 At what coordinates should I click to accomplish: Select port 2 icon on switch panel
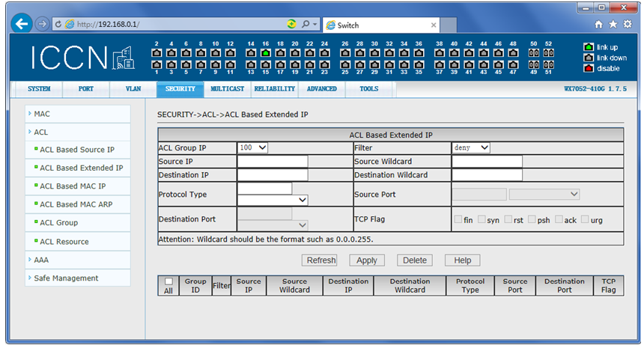point(157,53)
